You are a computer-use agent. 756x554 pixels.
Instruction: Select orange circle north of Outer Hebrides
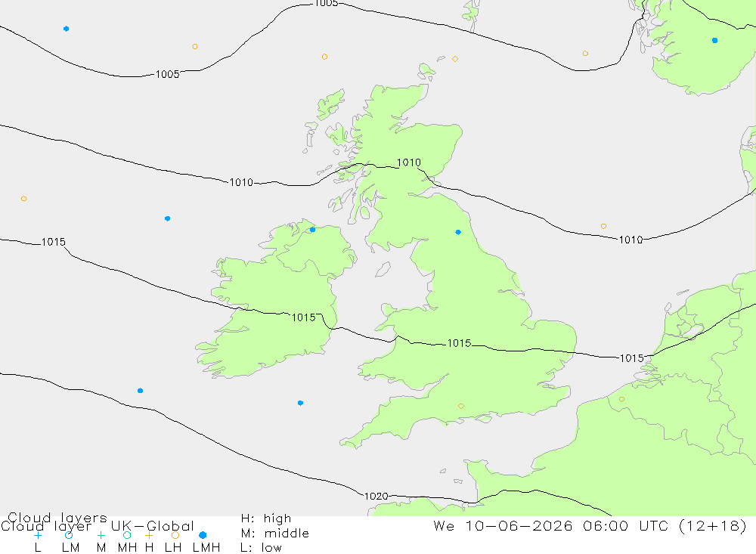(x=324, y=57)
